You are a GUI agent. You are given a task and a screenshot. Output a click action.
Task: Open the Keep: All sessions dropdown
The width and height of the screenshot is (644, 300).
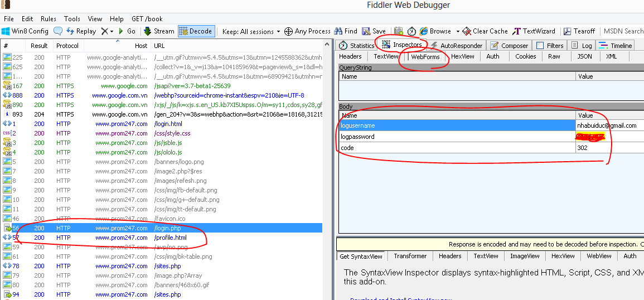(x=251, y=31)
